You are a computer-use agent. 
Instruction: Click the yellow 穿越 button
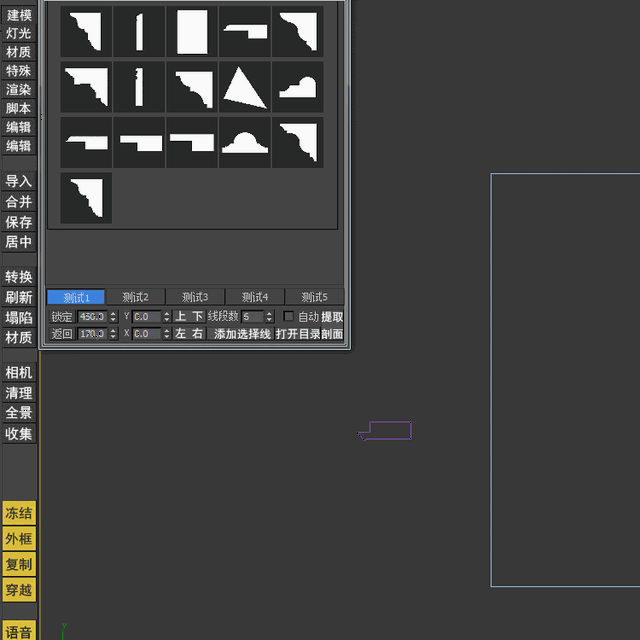pyautogui.click(x=19, y=590)
